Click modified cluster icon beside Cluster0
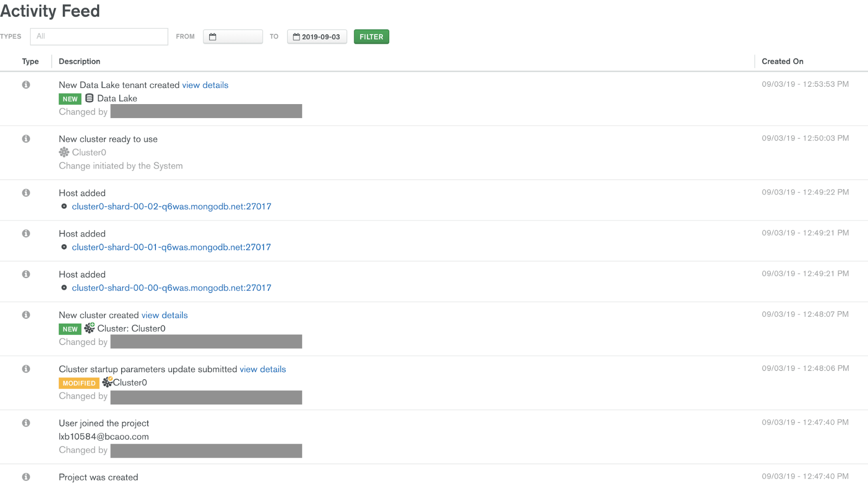Image resolution: width=868 pixels, height=492 pixels. point(107,382)
